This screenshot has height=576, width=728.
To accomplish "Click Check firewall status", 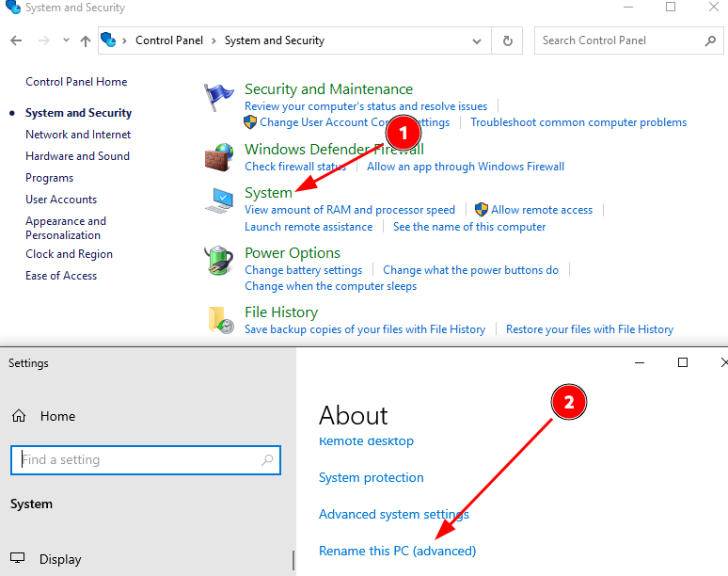I will tap(295, 167).
